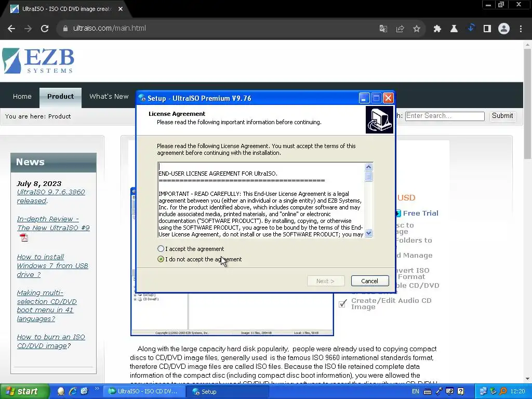Open the Product navigation tab
This screenshot has width=532, height=399.
60,96
